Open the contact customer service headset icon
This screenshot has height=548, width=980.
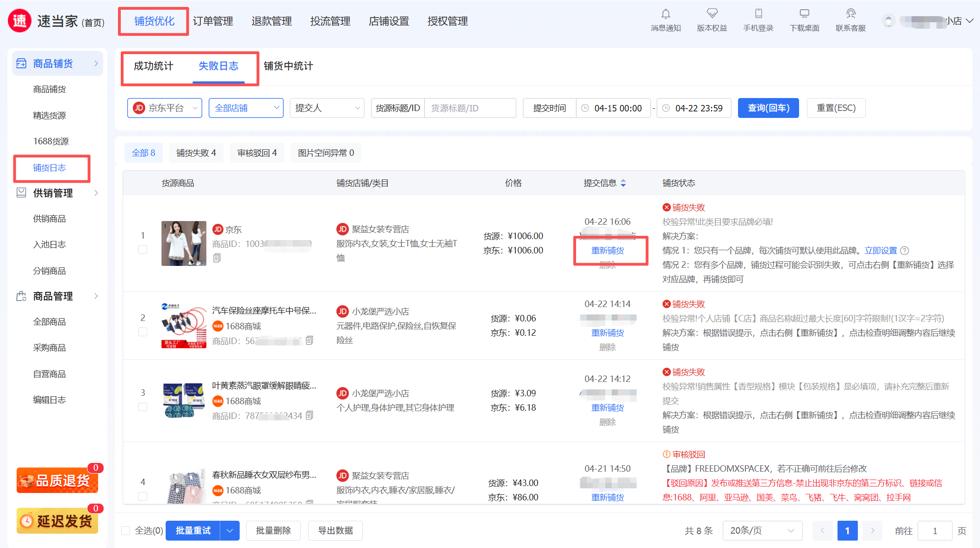click(x=850, y=14)
